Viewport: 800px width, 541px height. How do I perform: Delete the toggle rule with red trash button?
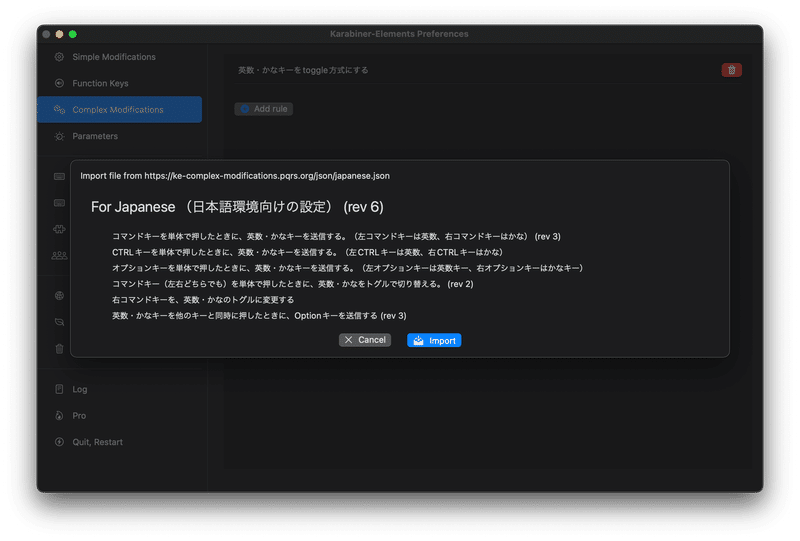pyautogui.click(x=731, y=70)
